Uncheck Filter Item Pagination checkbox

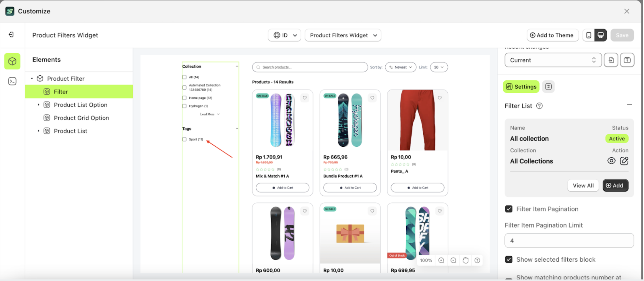pyautogui.click(x=509, y=209)
